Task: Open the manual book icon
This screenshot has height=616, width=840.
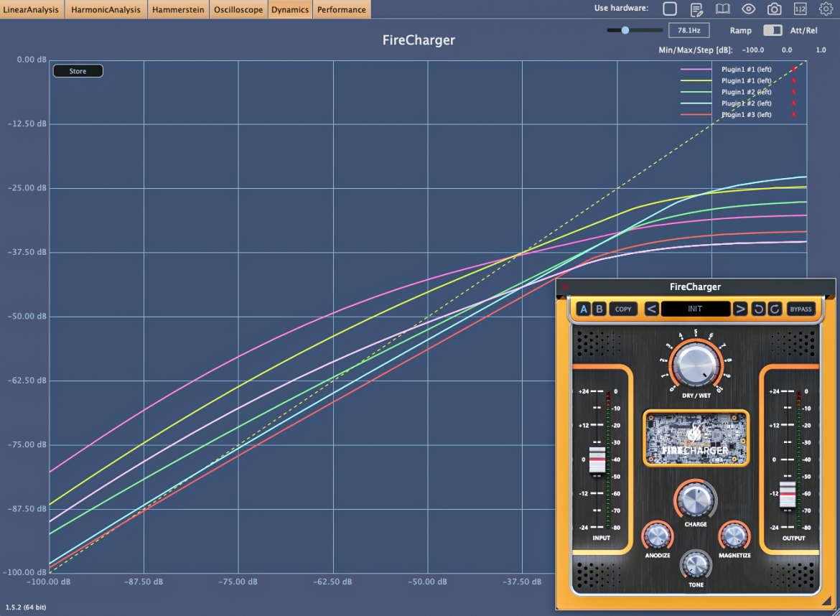Action: click(x=723, y=9)
